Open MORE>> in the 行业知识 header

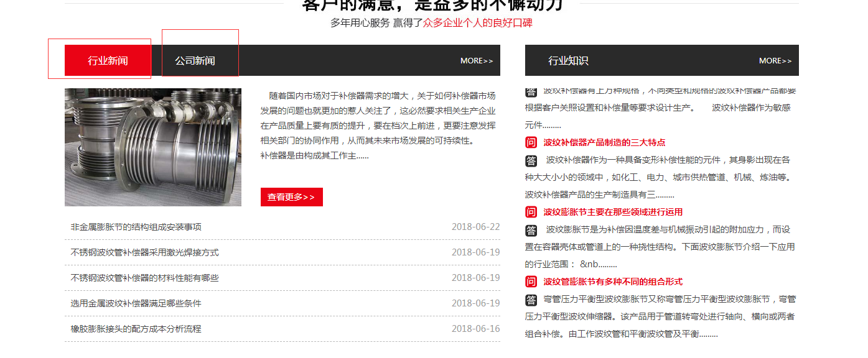point(775,61)
